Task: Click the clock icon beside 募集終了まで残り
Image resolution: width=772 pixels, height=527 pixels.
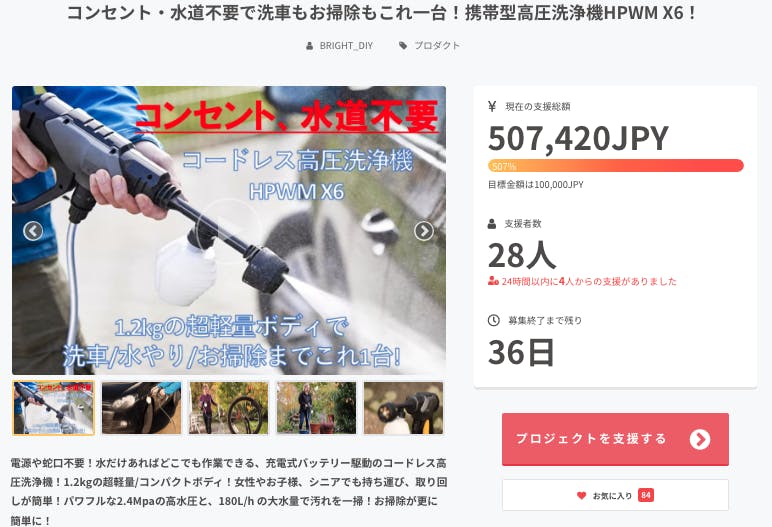Action: click(x=493, y=320)
